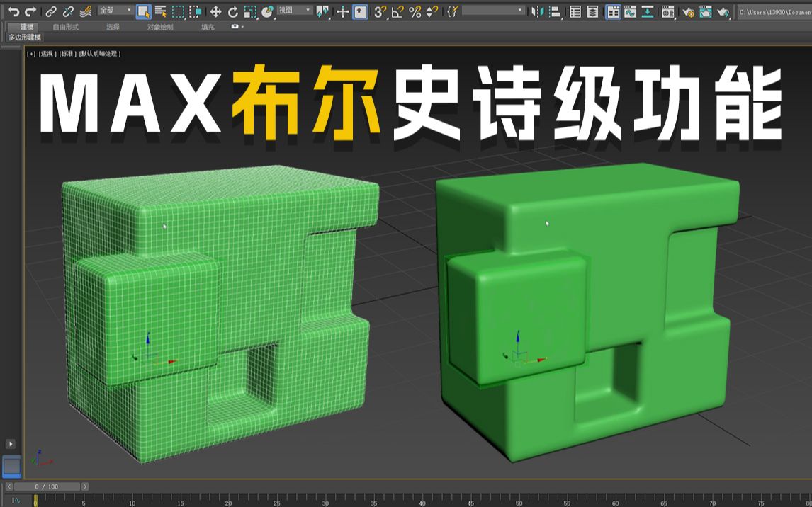Activate the Select and Rotate tool

[233, 10]
